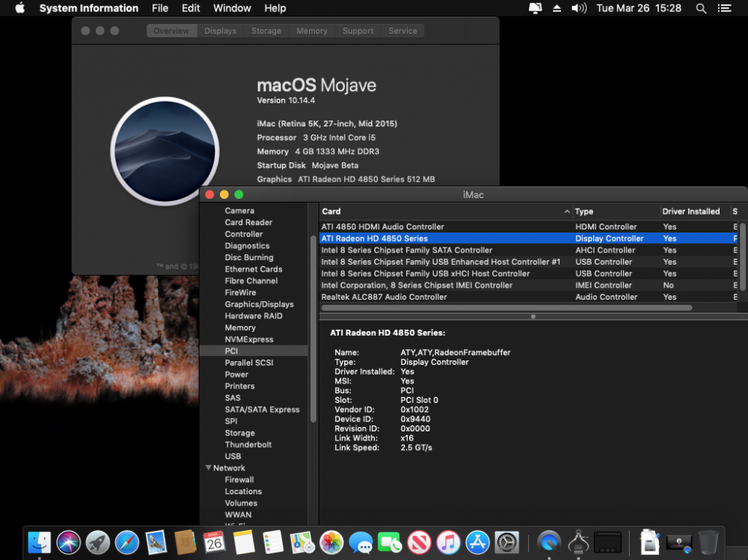Screen dimensions: 748x560
Task: Select Realtek ALC887 Audio Controller row
Action: pyautogui.click(x=529, y=297)
